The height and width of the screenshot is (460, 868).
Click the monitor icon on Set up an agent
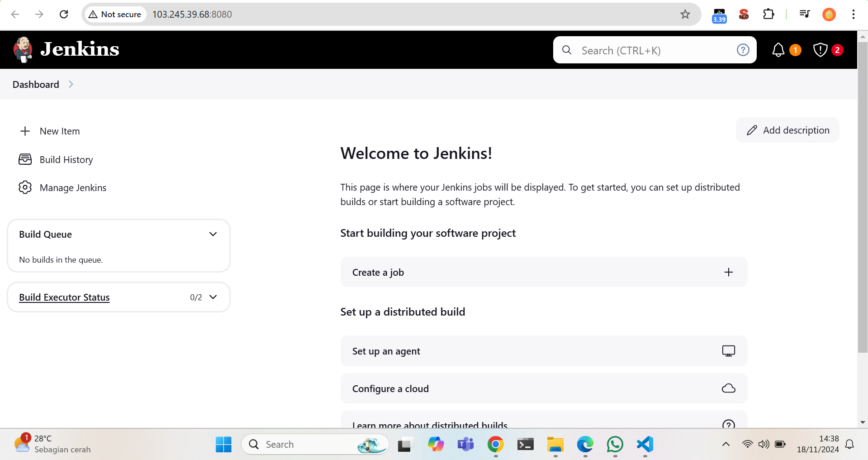pos(728,351)
